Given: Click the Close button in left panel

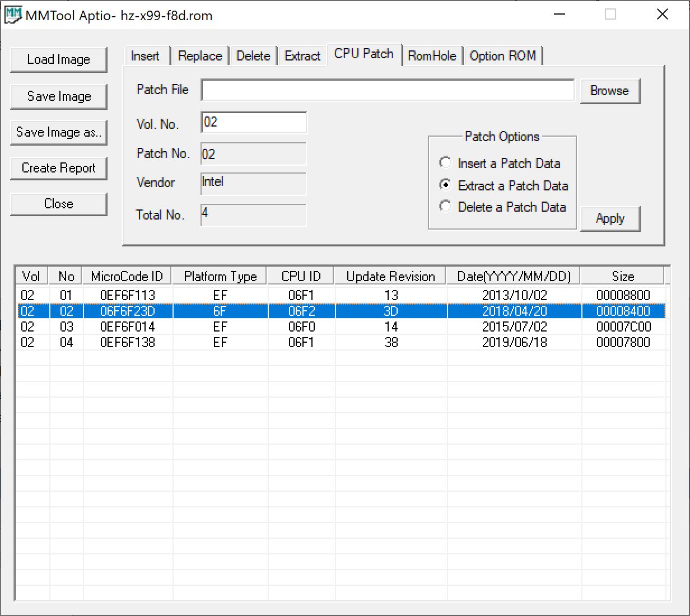Looking at the screenshot, I should (x=59, y=204).
